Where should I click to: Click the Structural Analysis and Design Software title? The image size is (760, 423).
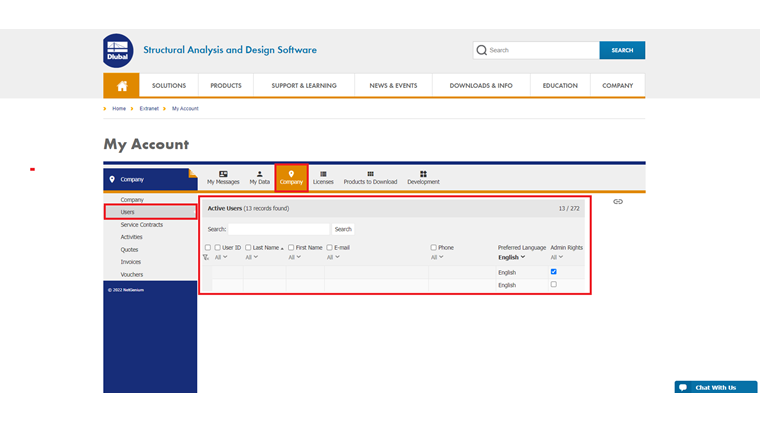click(230, 50)
